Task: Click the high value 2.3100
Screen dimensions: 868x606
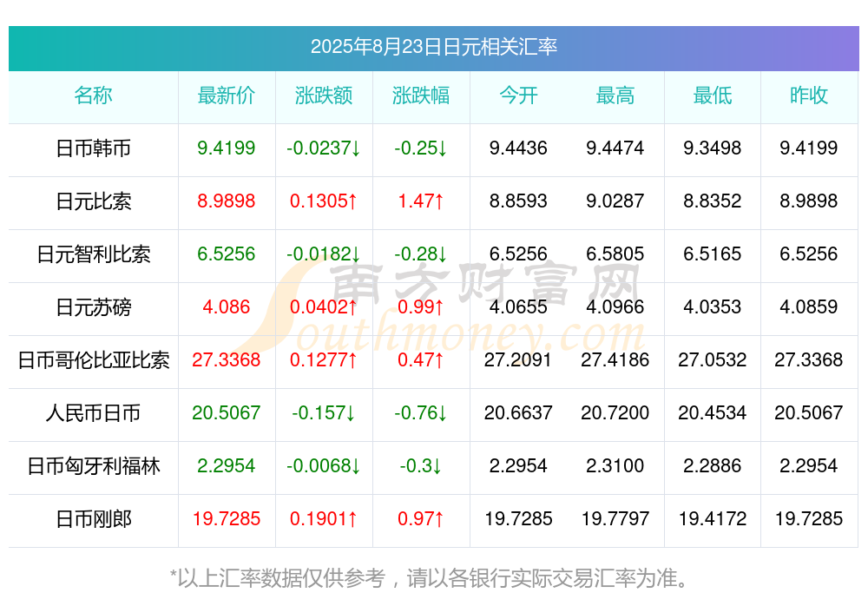Action: tap(615, 466)
